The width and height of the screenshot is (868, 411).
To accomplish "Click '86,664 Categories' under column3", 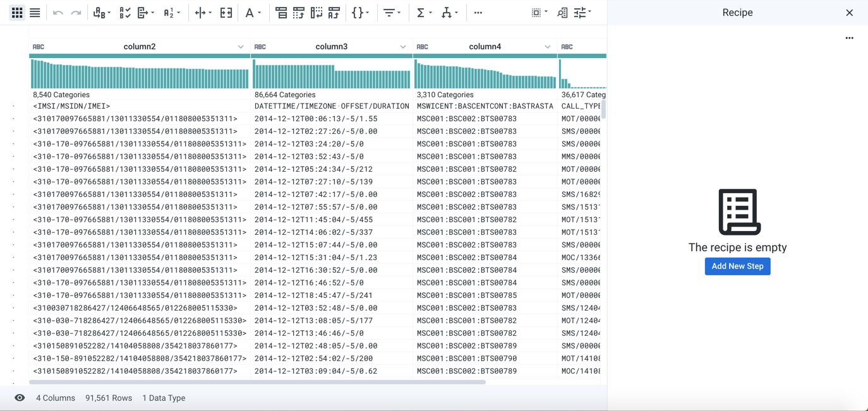I will [285, 95].
